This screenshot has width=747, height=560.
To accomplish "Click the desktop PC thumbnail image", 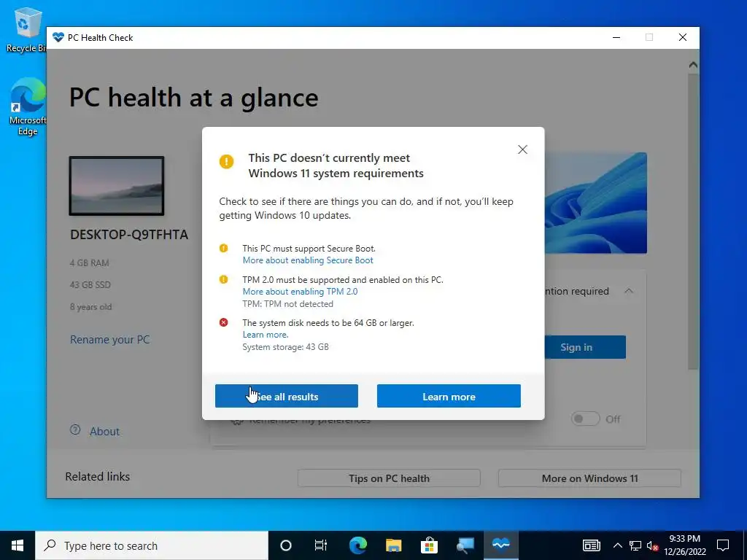I will click(x=117, y=186).
